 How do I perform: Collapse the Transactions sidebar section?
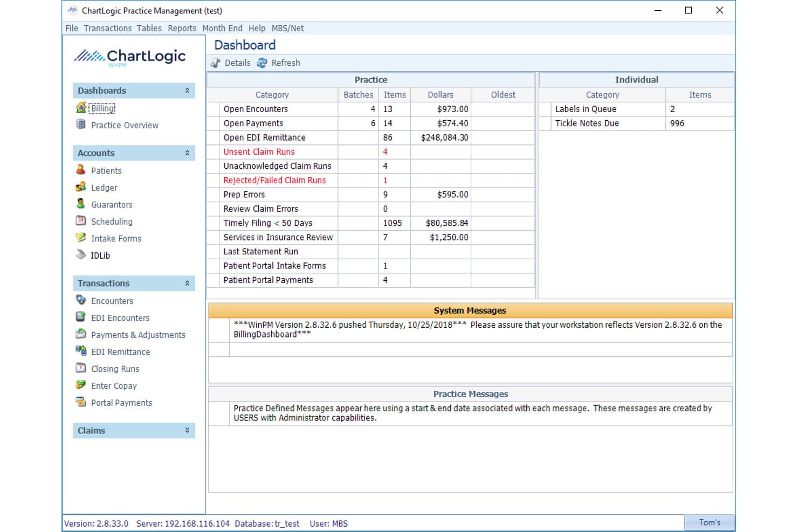pyautogui.click(x=187, y=283)
